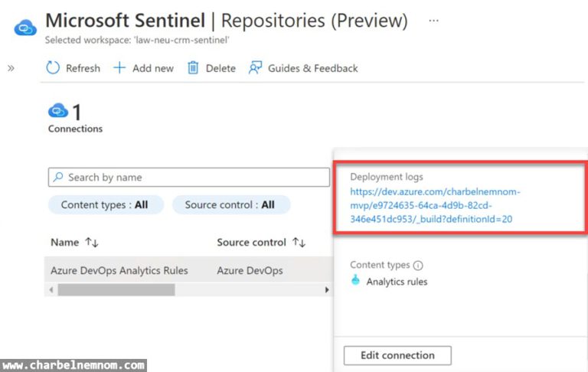Click the Analytics rules flask icon

tap(355, 280)
